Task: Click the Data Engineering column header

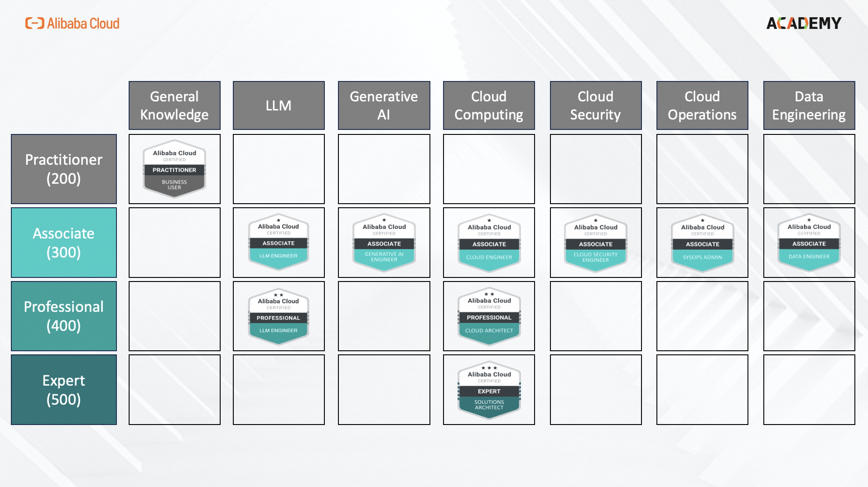Action: click(808, 105)
